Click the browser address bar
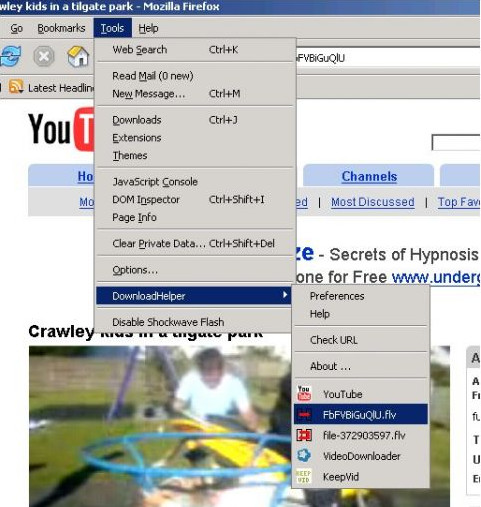 click(x=387, y=58)
